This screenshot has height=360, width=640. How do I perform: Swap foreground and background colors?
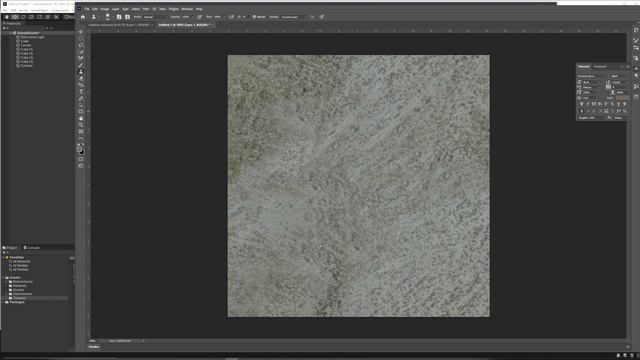83,144
